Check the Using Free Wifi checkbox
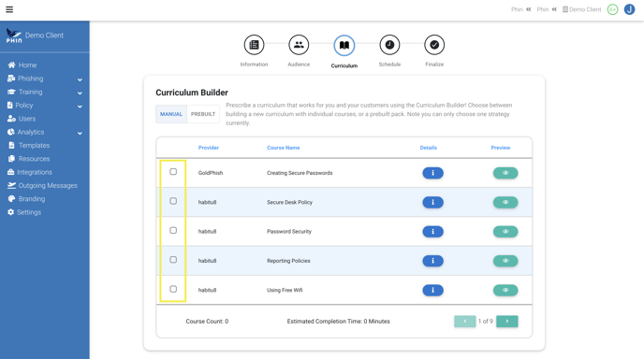Image resolution: width=644 pixels, height=359 pixels. click(x=173, y=289)
